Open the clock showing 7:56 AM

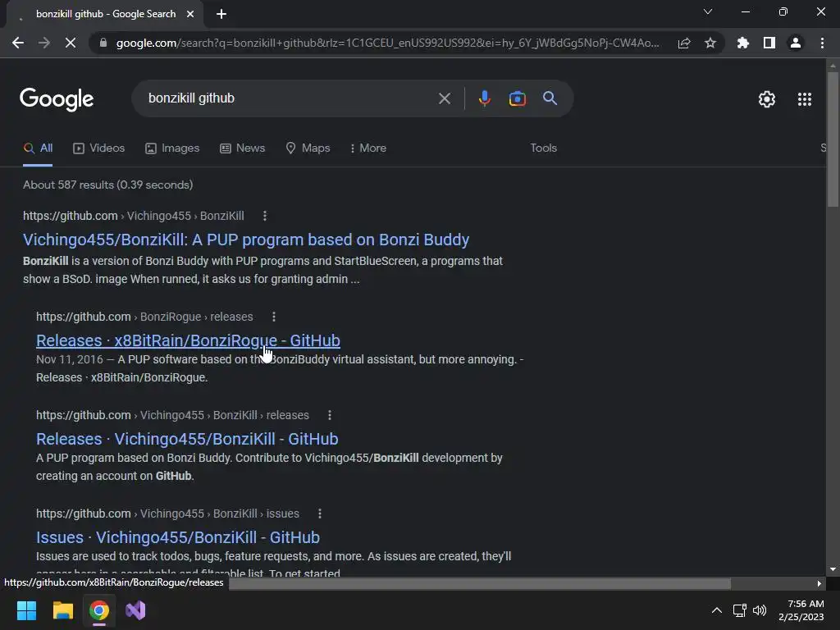801,610
